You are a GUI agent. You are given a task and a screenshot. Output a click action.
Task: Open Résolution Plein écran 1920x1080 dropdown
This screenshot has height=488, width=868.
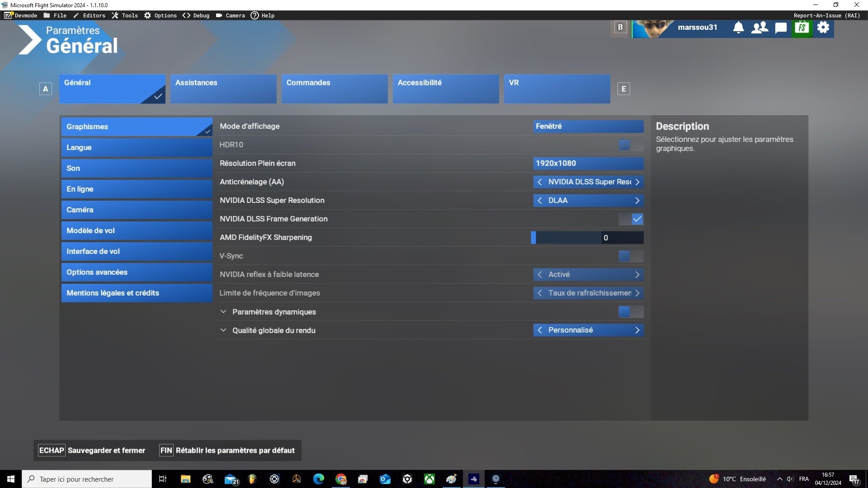tap(588, 164)
